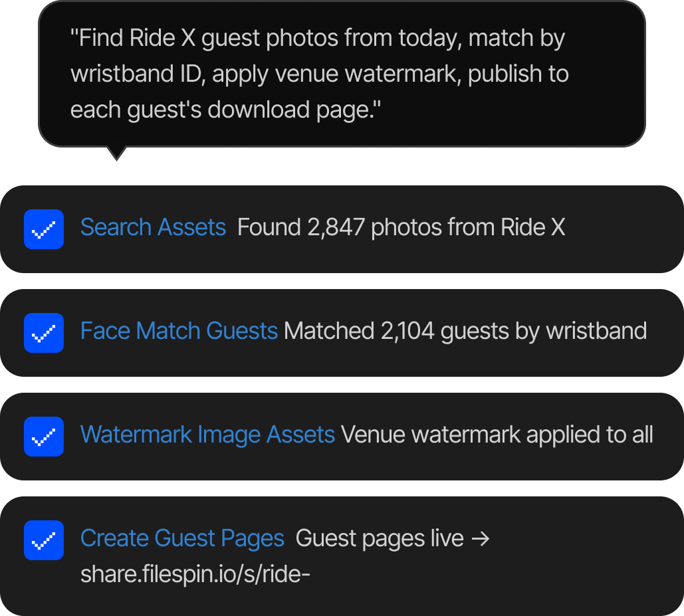The image size is (684, 616).
Task: Open the share.filespin.io/s/ride- link
Action: tap(195, 574)
